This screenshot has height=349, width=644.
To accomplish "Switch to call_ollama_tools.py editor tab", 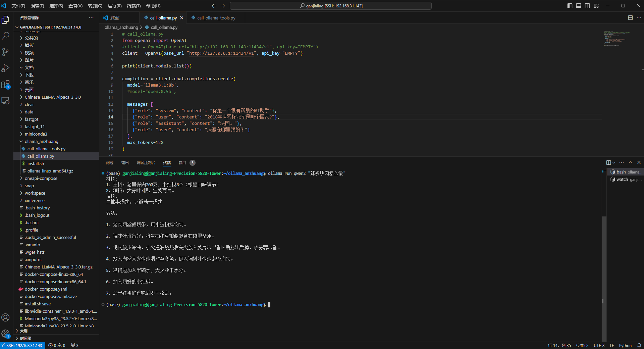I will point(216,18).
